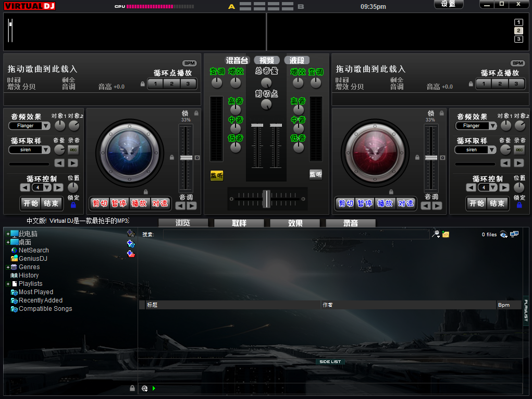
Task: Open left deck Flanger effect dropdown
Action: [x=46, y=126]
